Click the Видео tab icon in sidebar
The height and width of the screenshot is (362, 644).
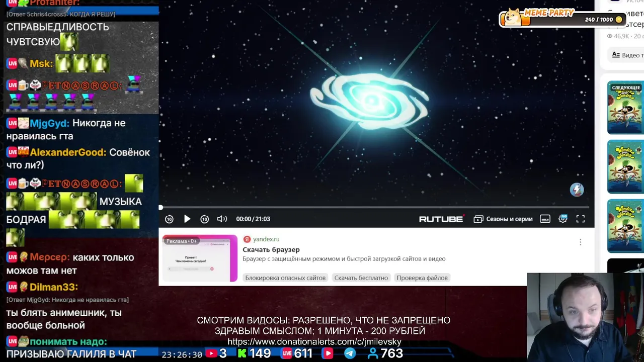coord(616,55)
